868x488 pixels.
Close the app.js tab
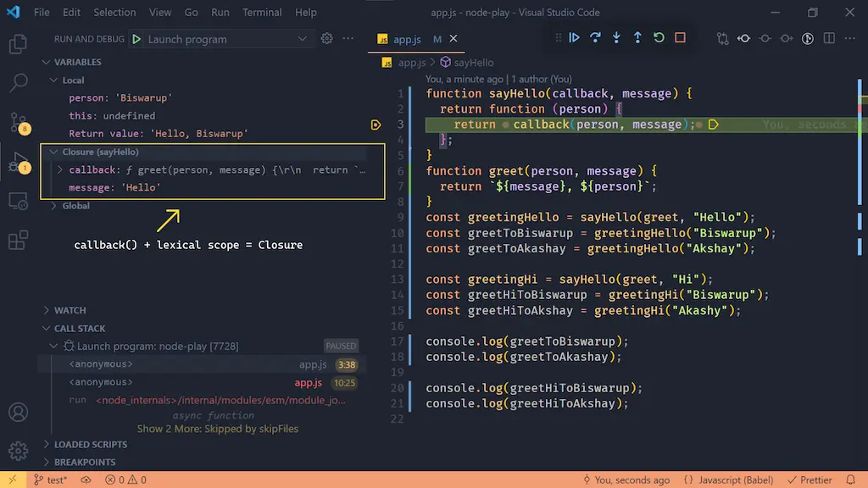tap(453, 39)
